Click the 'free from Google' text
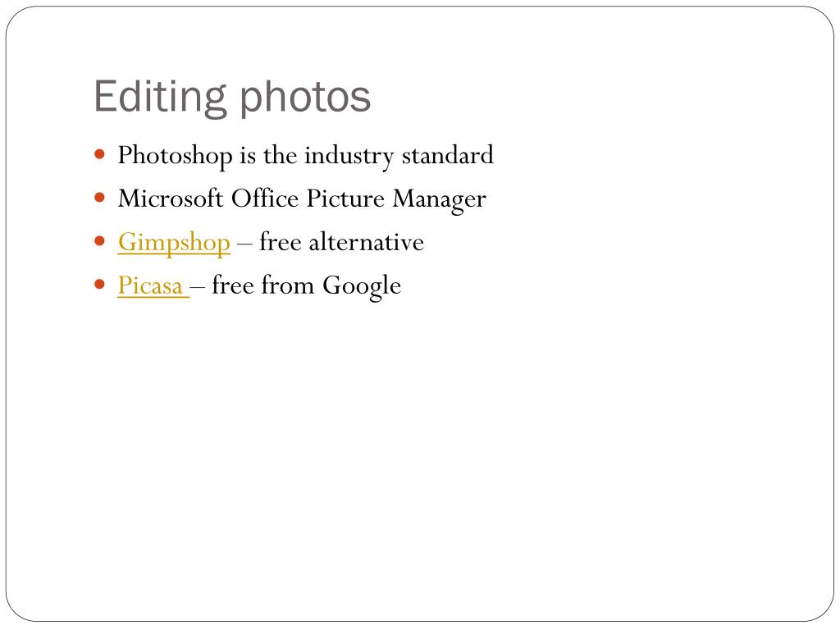 click(x=307, y=286)
